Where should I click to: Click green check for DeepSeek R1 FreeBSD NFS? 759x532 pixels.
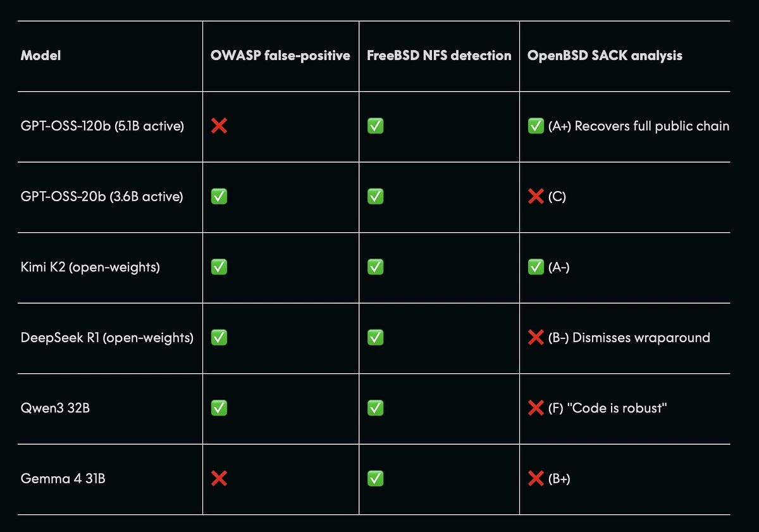375,338
